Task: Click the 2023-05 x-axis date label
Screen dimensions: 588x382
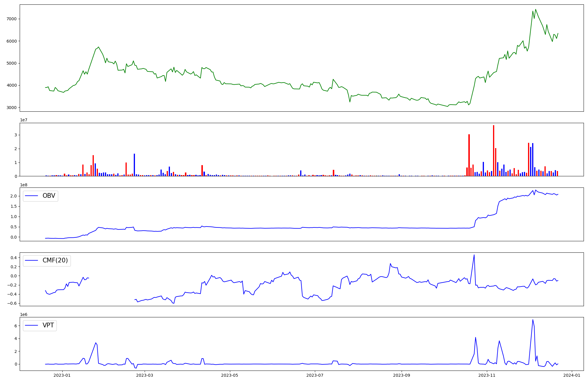Action: click(x=230, y=375)
